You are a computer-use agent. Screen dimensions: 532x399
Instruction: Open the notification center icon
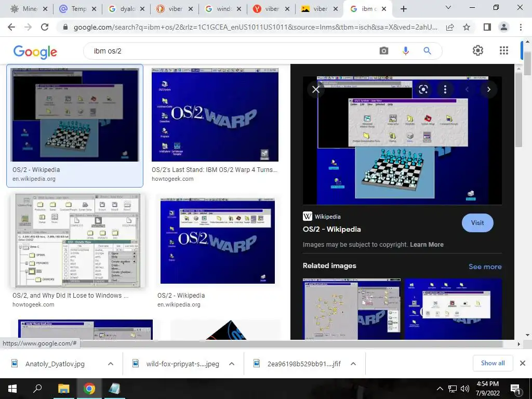[x=515, y=389]
